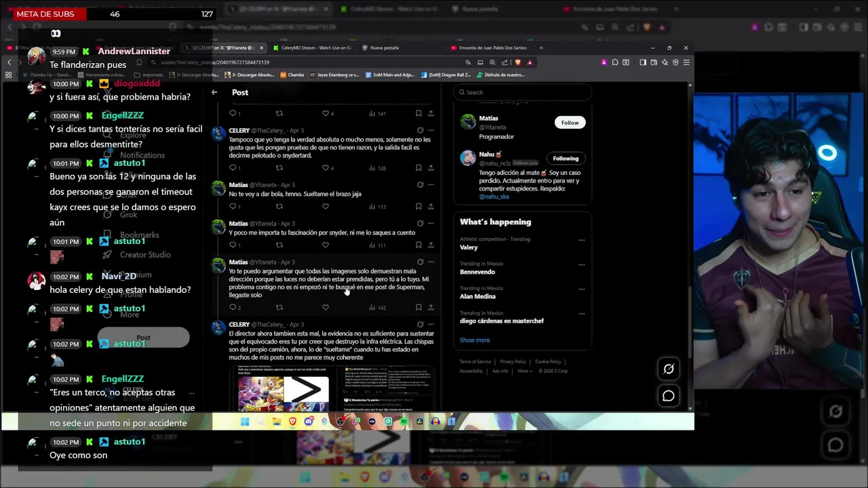This screenshot has width=868, height=488.
Task: Open more options on CELERY's 'Tampoco' post
Action: (x=431, y=130)
